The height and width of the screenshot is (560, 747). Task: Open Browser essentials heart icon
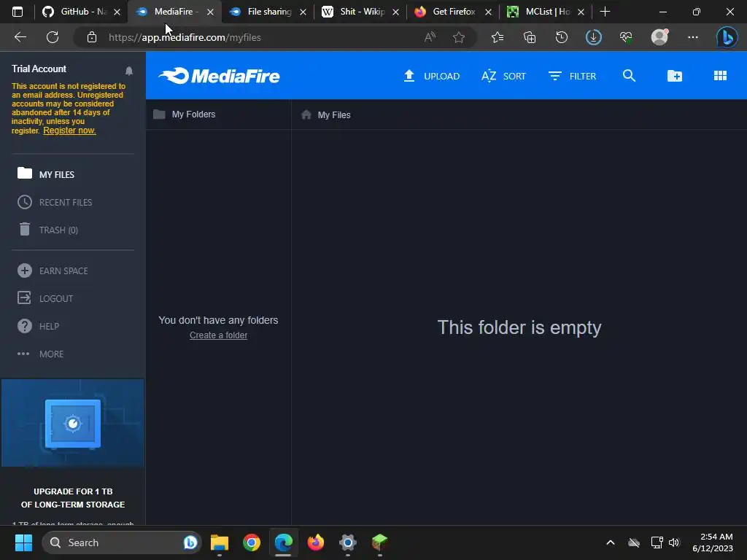click(x=626, y=37)
